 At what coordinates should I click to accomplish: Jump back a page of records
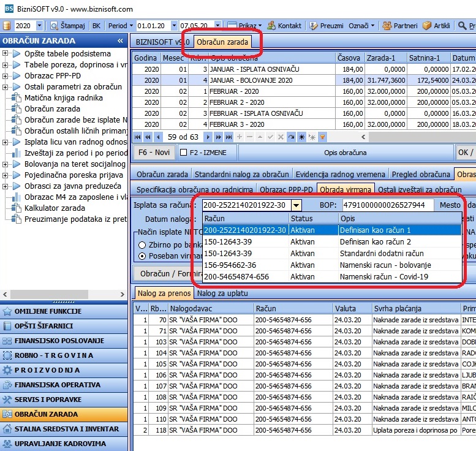click(x=148, y=137)
